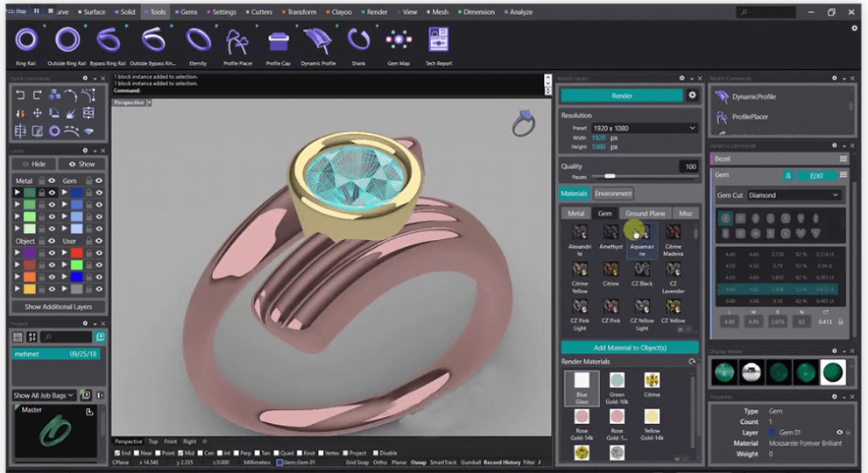Open the resolution Preset dropdown
Viewport: 868px width, 473px height.
(644, 128)
